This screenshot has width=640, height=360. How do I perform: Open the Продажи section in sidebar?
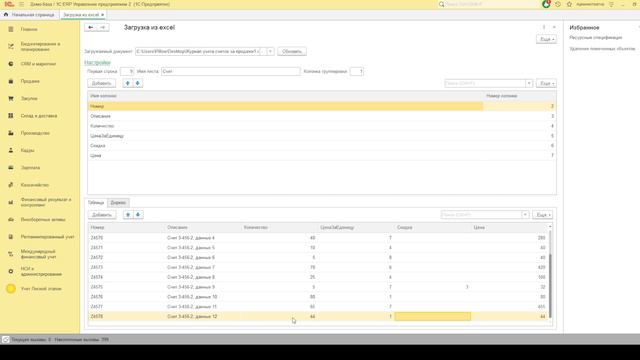point(30,81)
